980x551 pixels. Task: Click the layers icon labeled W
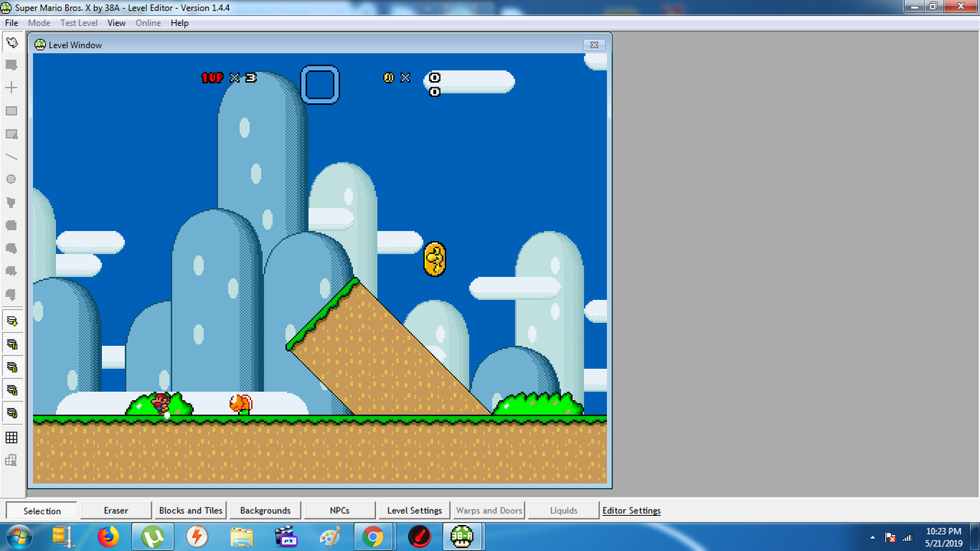(11, 412)
